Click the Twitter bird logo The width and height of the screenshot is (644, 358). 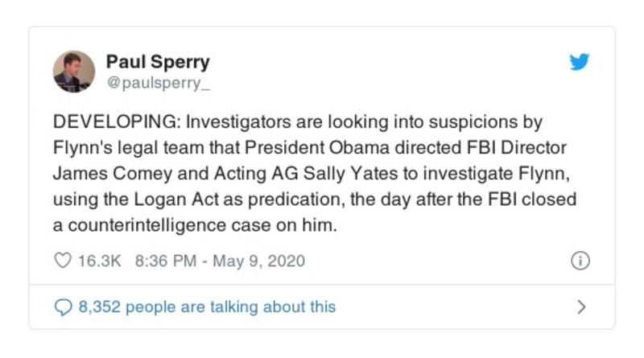point(580,63)
